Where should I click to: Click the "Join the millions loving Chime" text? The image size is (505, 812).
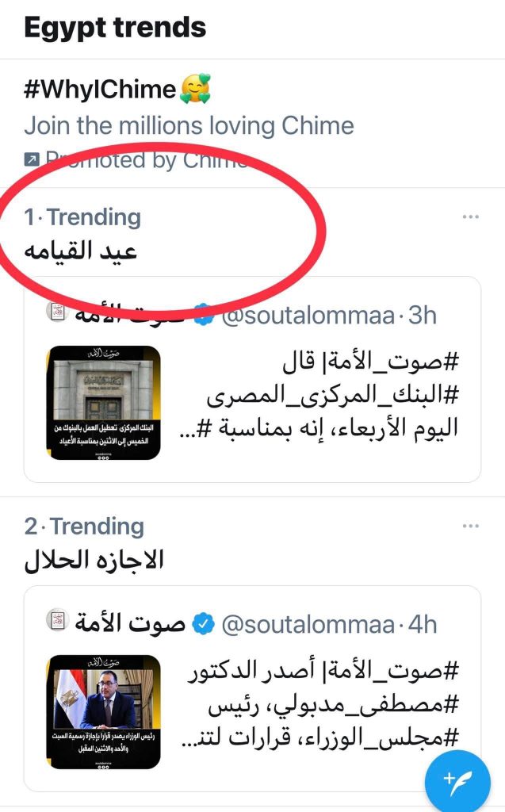coord(189,125)
